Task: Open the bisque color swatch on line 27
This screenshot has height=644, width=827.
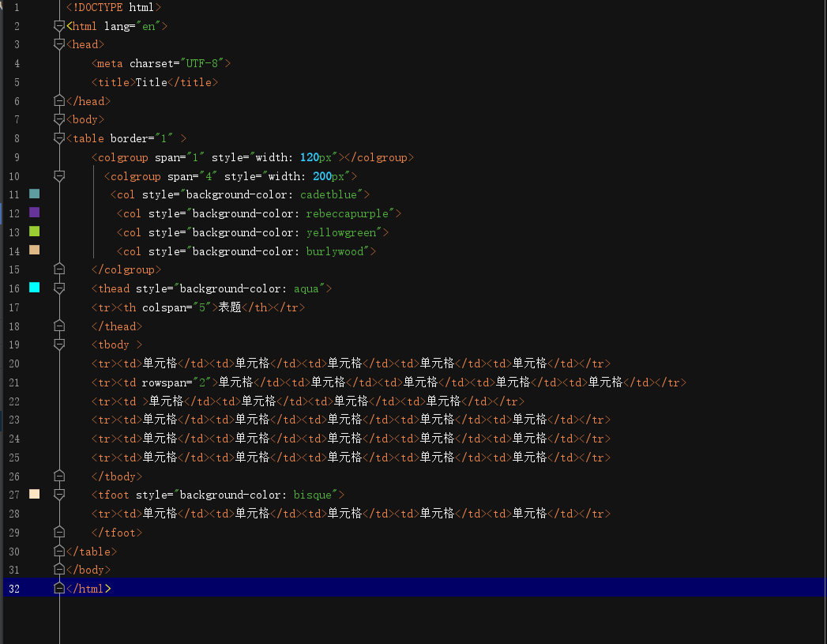Action: point(34,494)
